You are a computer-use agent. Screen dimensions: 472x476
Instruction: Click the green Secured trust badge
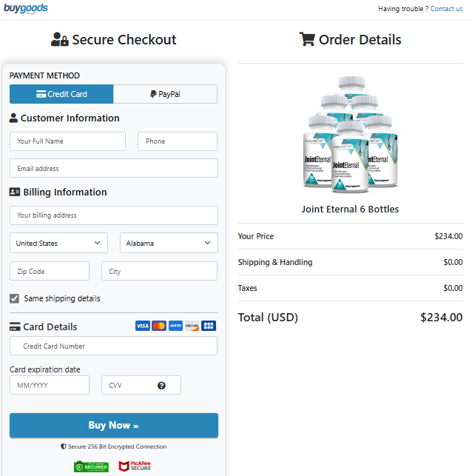click(91, 466)
